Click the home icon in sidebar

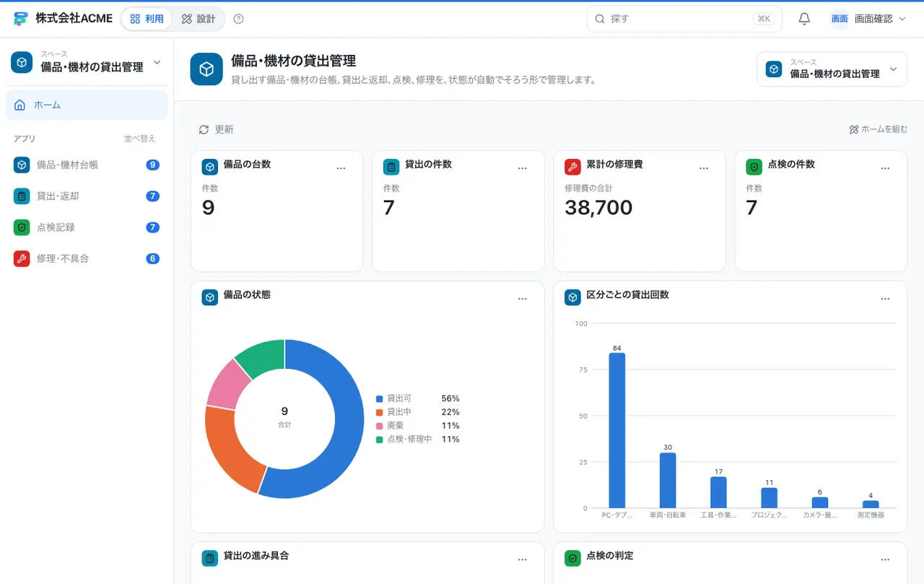pyautogui.click(x=19, y=105)
